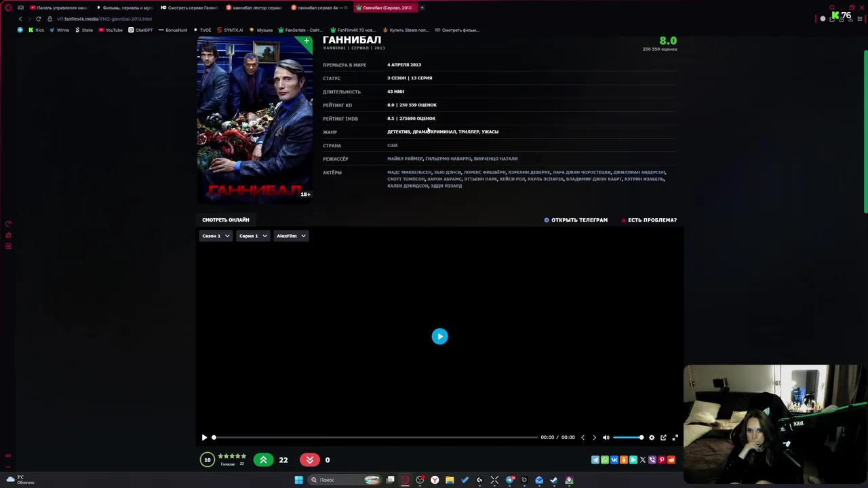
Task: Adjust the player volume slider
Action: (x=628, y=437)
